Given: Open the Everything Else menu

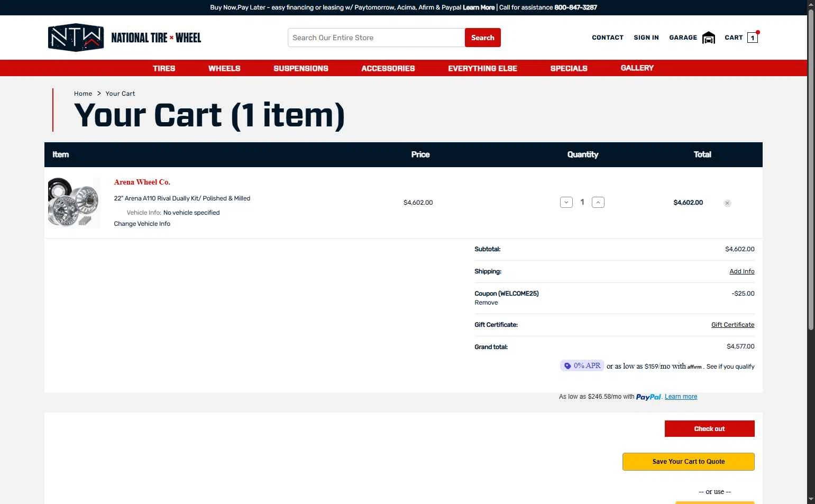Looking at the screenshot, I should [x=482, y=68].
